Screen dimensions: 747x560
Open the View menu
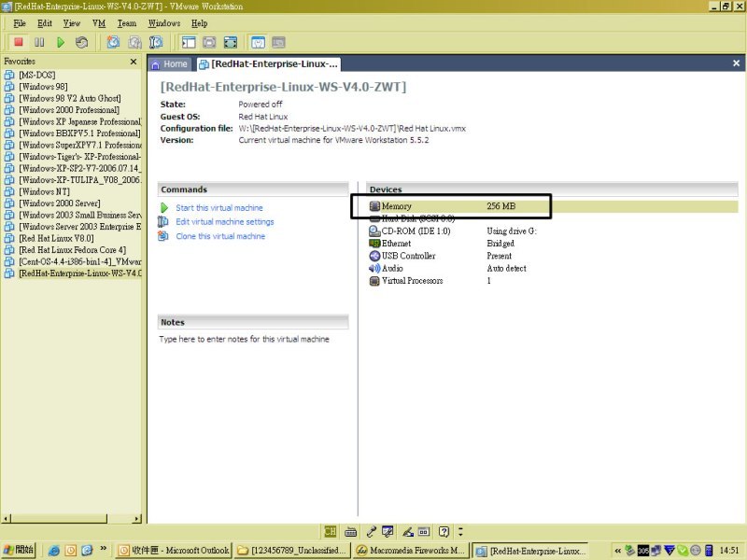pyautogui.click(x=72, y=23)
